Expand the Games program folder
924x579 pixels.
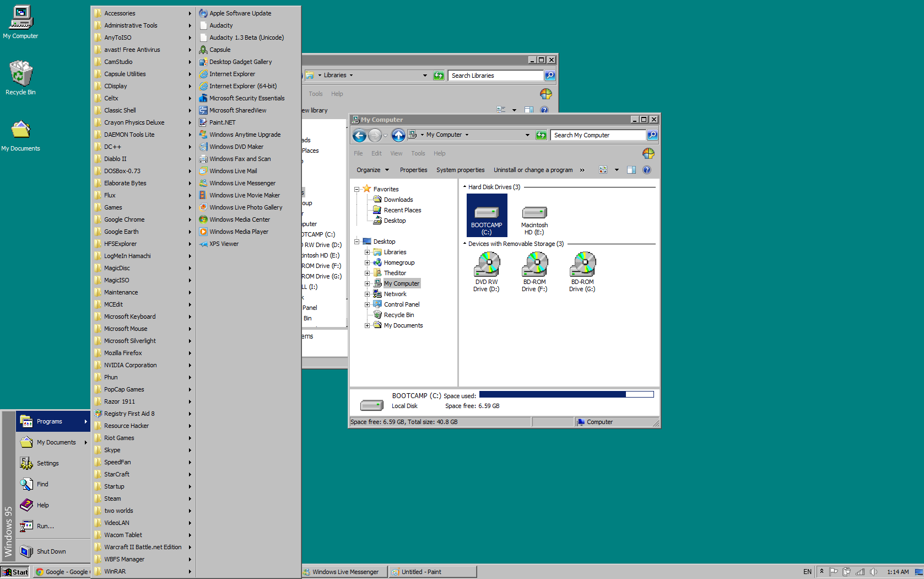[x=143, y=207]
